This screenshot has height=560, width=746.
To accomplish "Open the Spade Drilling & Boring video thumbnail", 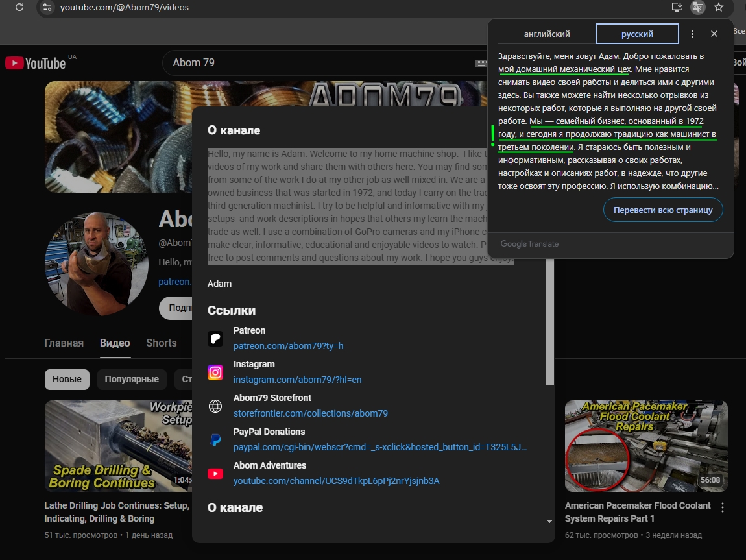I will point(118,446).
